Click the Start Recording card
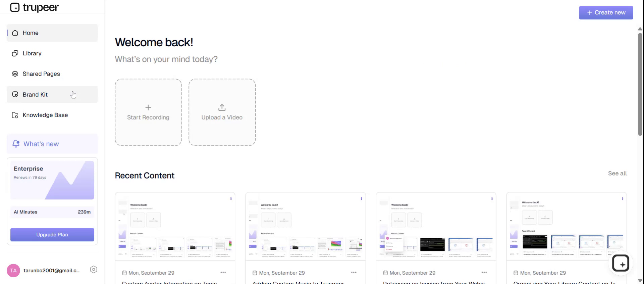Viewport: 644px width, 284px height. (148, 112)
